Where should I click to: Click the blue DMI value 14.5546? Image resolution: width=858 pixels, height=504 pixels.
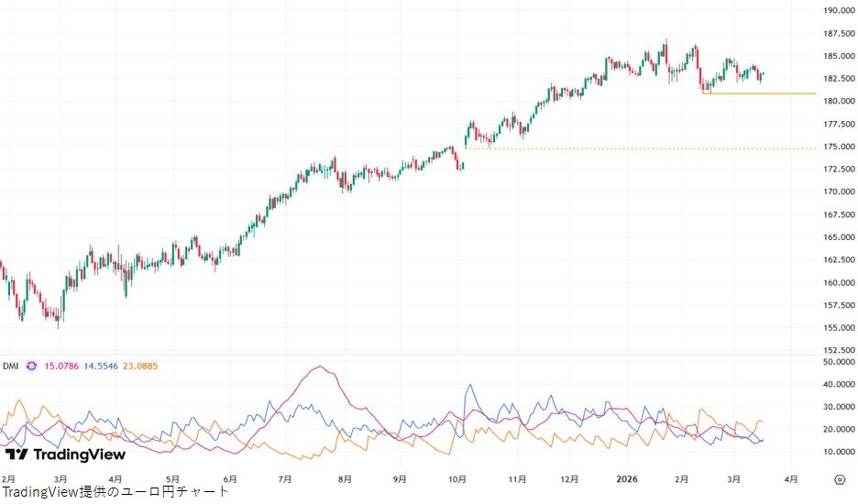[x=102, y=366]
